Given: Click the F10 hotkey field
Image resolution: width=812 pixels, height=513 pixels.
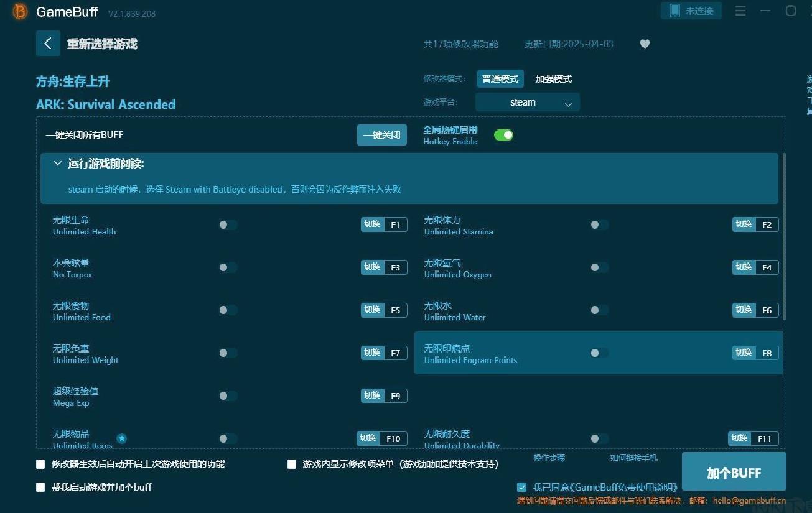Looking at the screenshot, I should tap(393, 438).
